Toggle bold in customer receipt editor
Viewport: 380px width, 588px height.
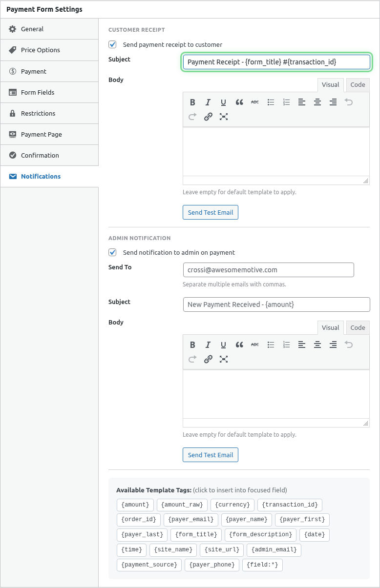tap(192, 102)
